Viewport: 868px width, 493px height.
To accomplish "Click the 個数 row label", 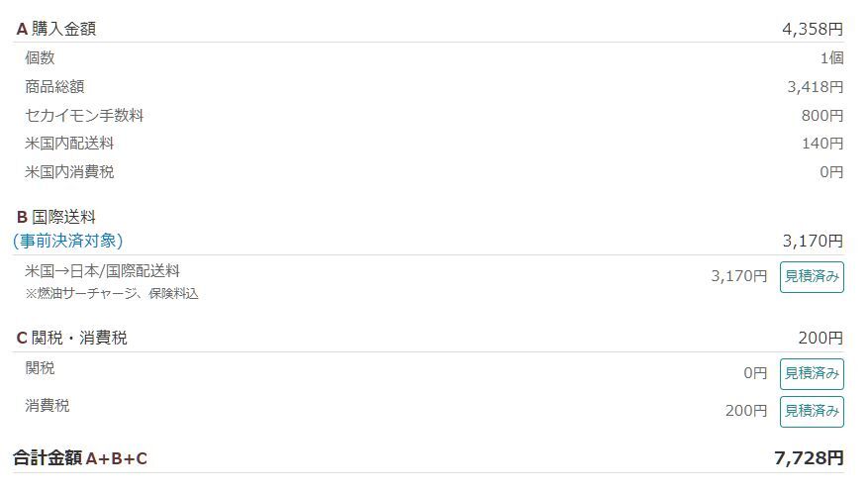I will pos(40,58).
